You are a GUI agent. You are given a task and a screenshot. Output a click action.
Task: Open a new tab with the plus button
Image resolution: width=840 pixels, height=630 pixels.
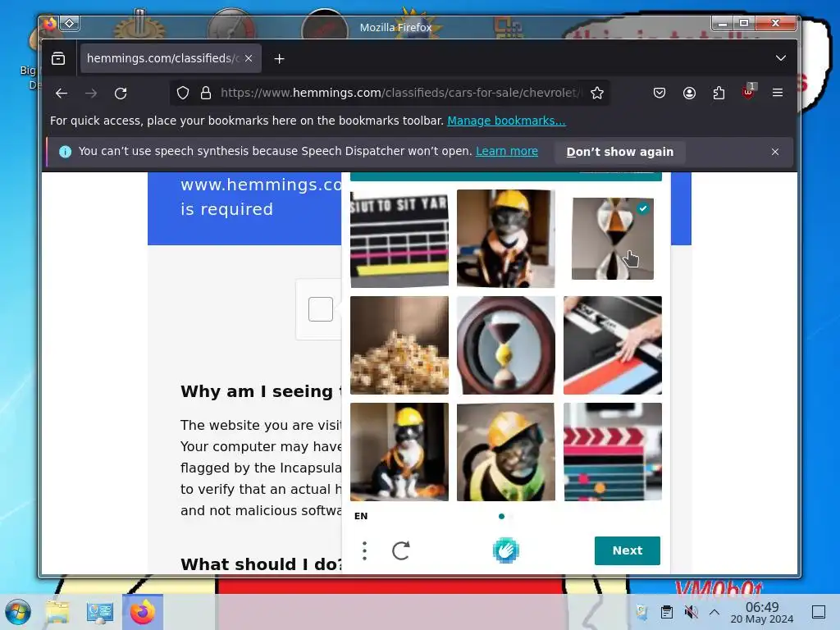[x=279, y=59]
